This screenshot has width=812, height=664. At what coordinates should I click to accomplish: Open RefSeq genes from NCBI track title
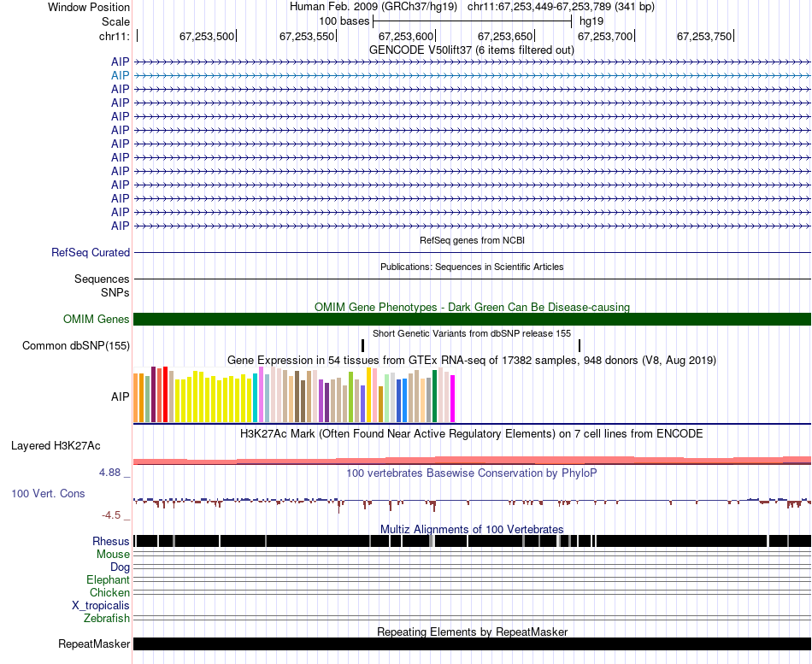[x=472, y=240]
